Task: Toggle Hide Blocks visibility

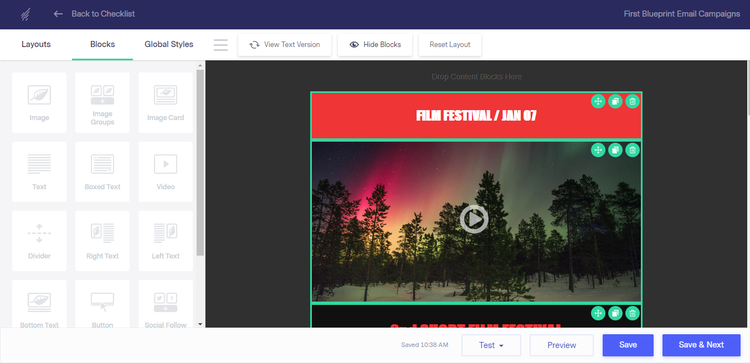Action: [375, 44]
